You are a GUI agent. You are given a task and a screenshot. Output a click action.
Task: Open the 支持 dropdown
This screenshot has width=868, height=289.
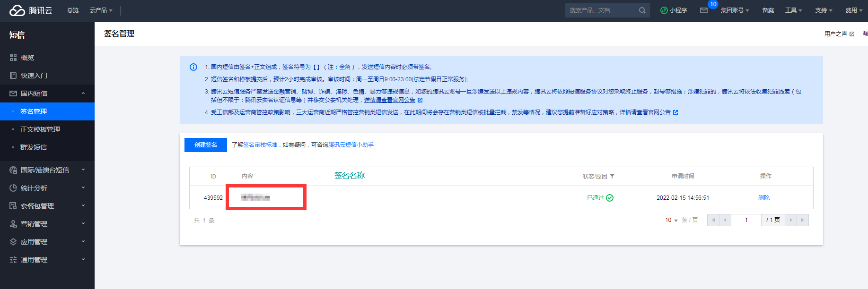point(824,10)
